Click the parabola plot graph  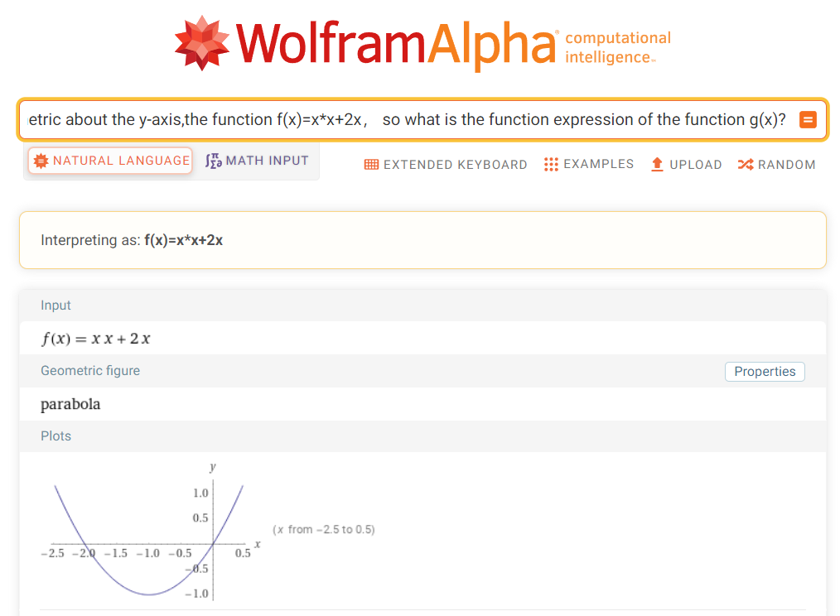point(149,538)
